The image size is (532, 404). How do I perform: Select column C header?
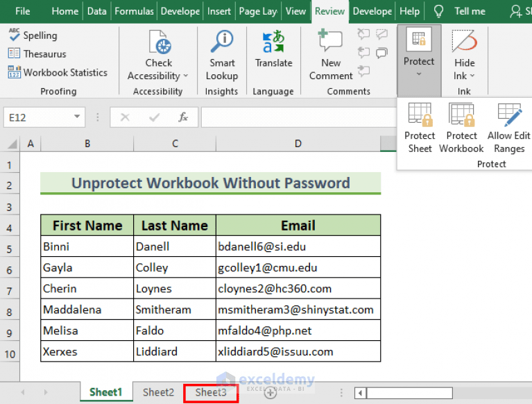[175, 144]
